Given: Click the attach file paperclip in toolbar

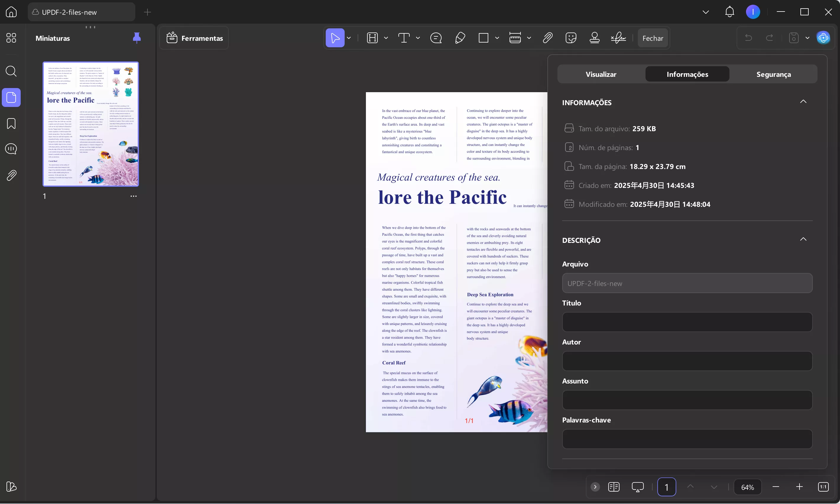Looking at the screenshot, I should coord(548,38).
